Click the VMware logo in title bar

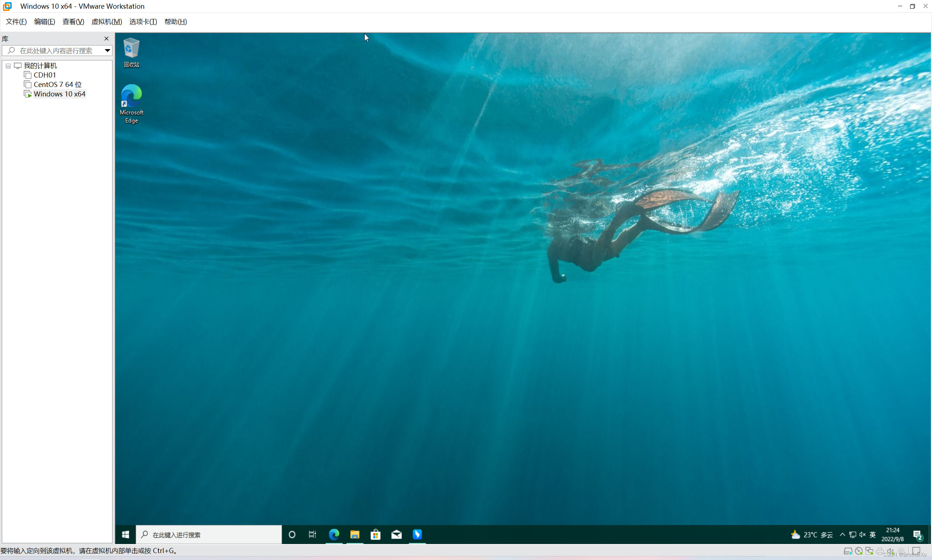[7, 6]
